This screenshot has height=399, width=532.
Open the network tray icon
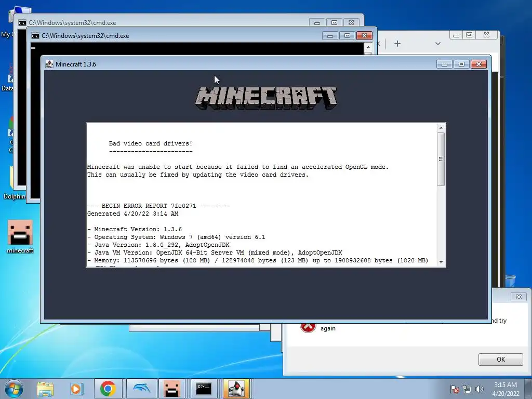point(467,389)
